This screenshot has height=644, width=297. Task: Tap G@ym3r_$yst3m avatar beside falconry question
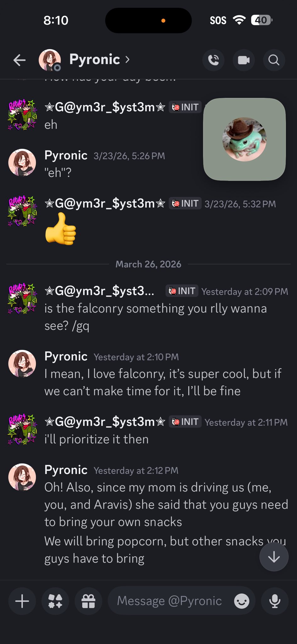(x=22, y=299)
